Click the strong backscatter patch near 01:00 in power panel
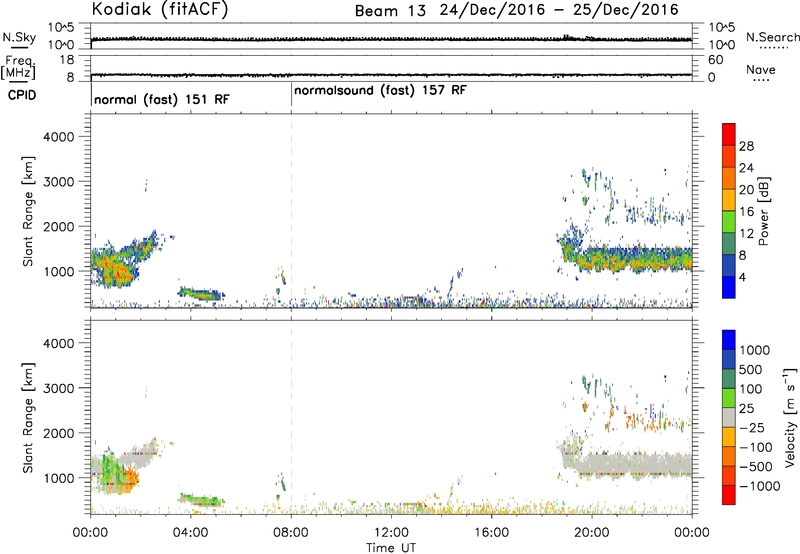The height and width of the screenshot is (554, 800). click(x=115, y=266)
